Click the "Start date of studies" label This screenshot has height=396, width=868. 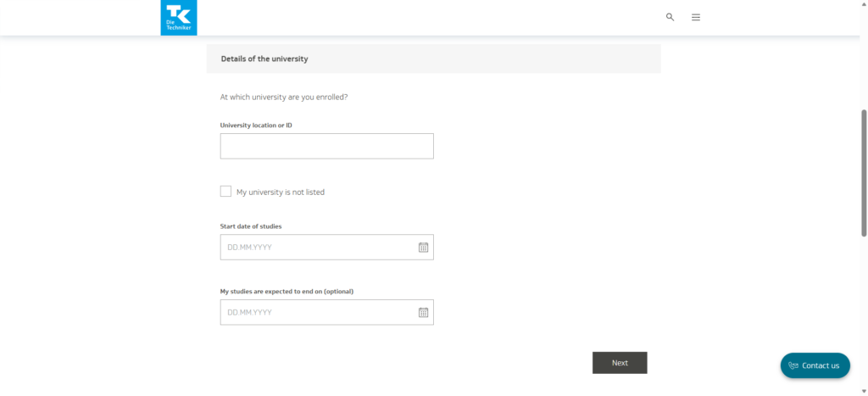point(251,226)
